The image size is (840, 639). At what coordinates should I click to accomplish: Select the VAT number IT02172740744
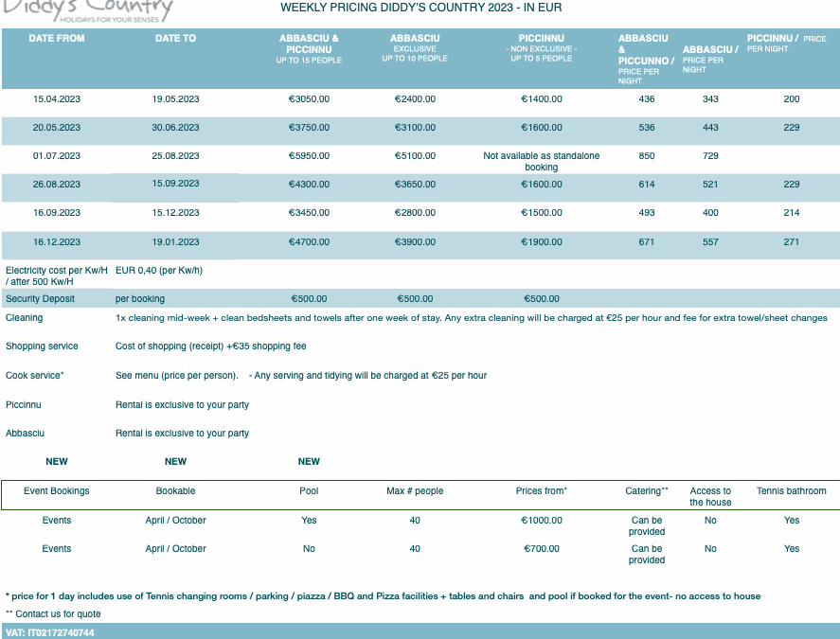pyautogui.click(x=61, y=632)
